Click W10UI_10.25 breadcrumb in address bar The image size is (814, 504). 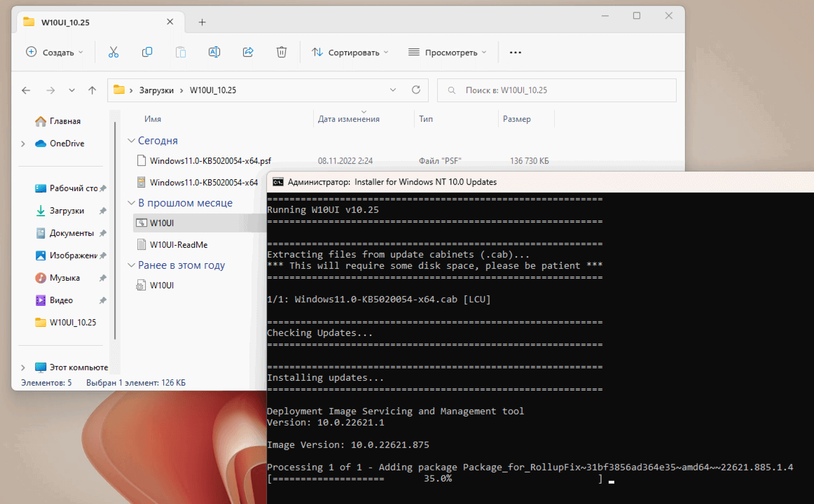pos(213,90)
